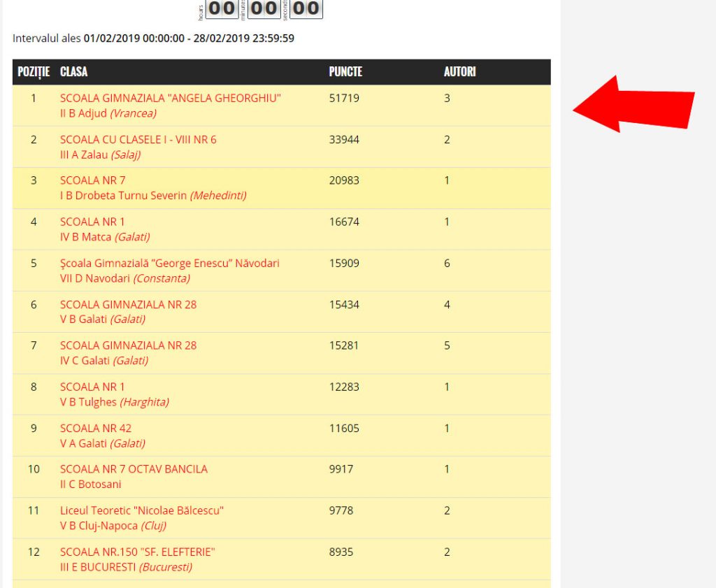Open SCOALA NR 1 IV B Matca link
Screen dimensions: 716x588
click(x=105, y=229)
